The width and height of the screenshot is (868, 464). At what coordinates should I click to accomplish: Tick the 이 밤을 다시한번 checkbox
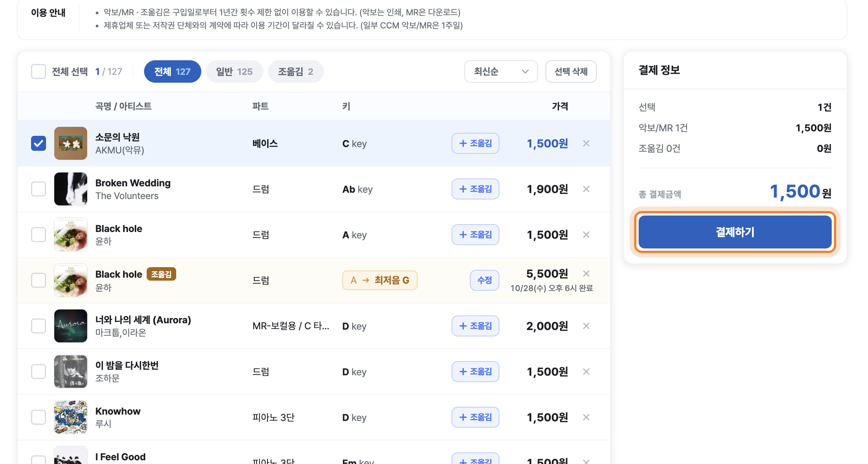[39, 372]
